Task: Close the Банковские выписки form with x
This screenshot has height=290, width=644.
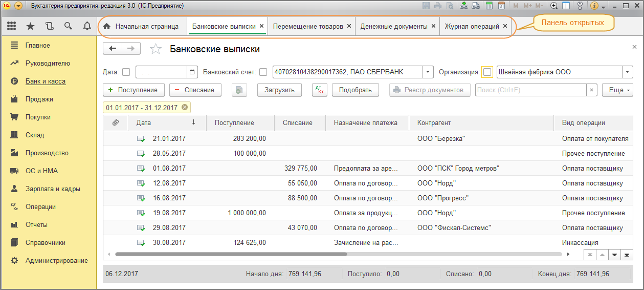Action: (635, 47)
